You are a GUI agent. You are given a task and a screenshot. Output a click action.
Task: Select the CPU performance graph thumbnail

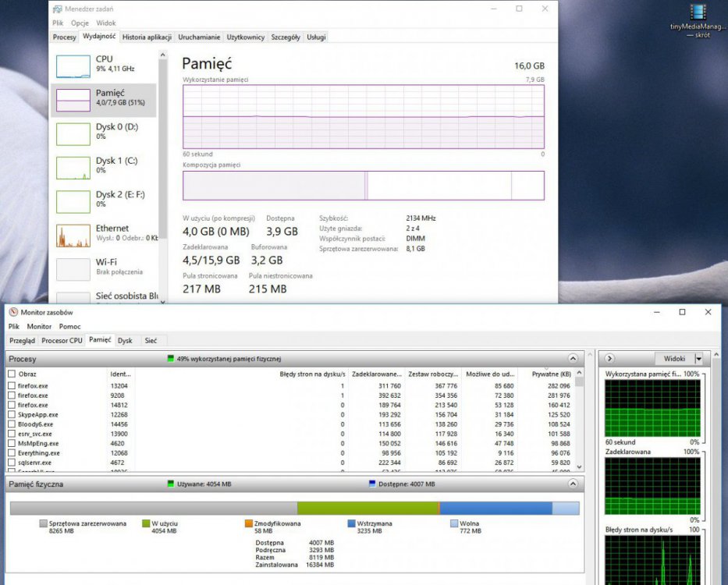coord(73,66)
